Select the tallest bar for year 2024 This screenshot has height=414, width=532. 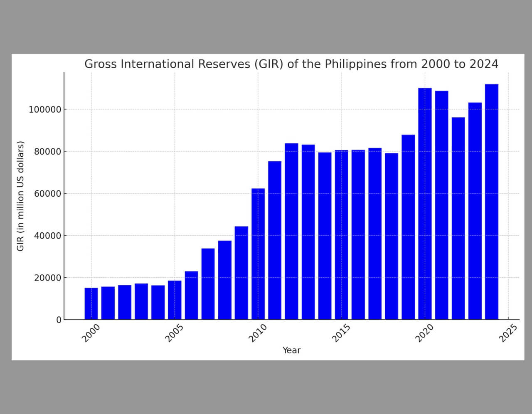tap(492, 202)
